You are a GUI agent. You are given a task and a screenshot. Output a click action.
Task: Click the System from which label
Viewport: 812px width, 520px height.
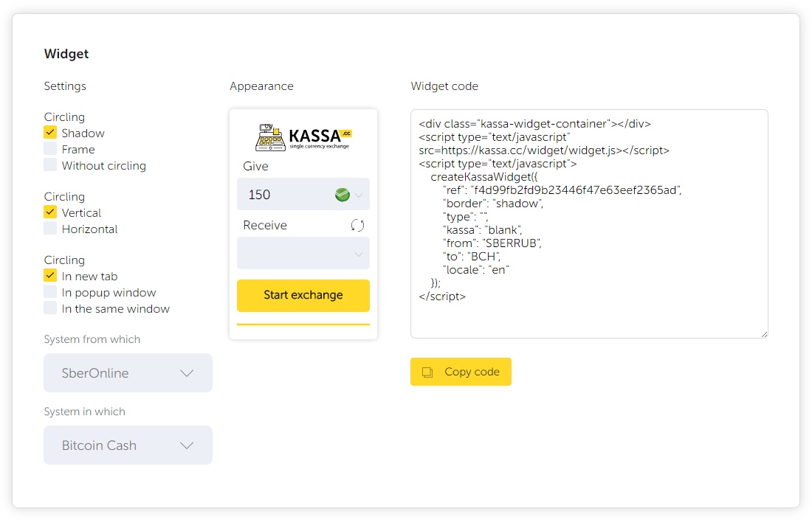(x=92, y=339)
